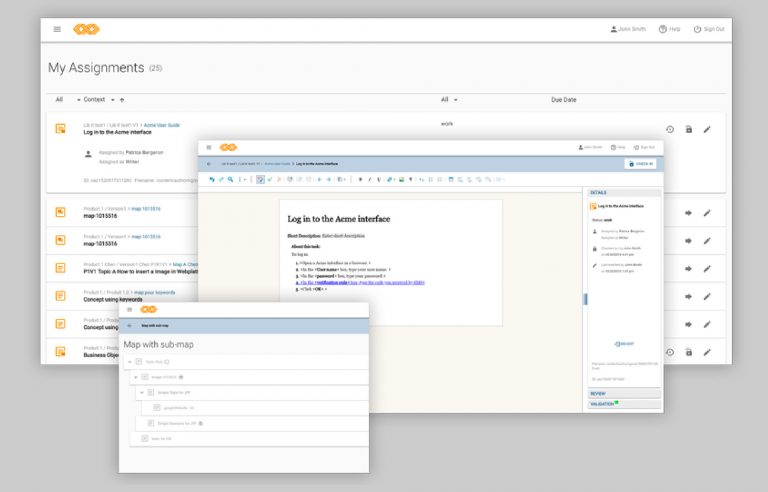Apply bold formatting in editor toolbar
The image size is (768, 492).
[360, 180]
